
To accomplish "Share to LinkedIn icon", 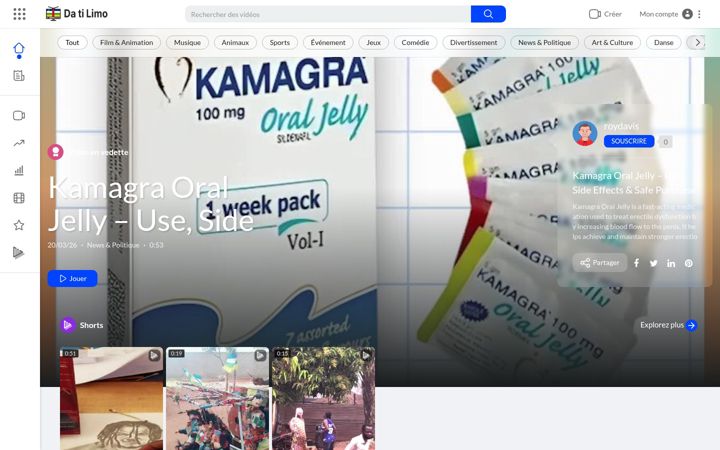I will pos(671,263).
